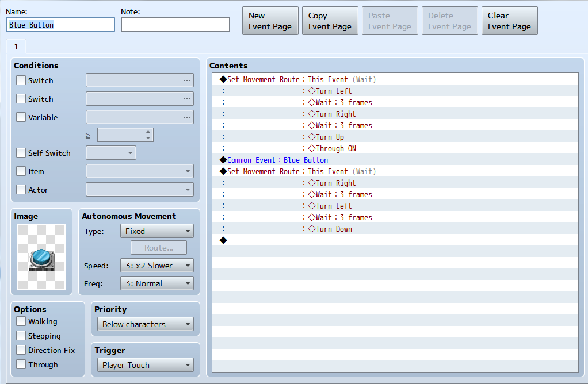Expand the movement Speed dropdown
The width and height of the screenshot is (588, 384).
coord(156,266)
